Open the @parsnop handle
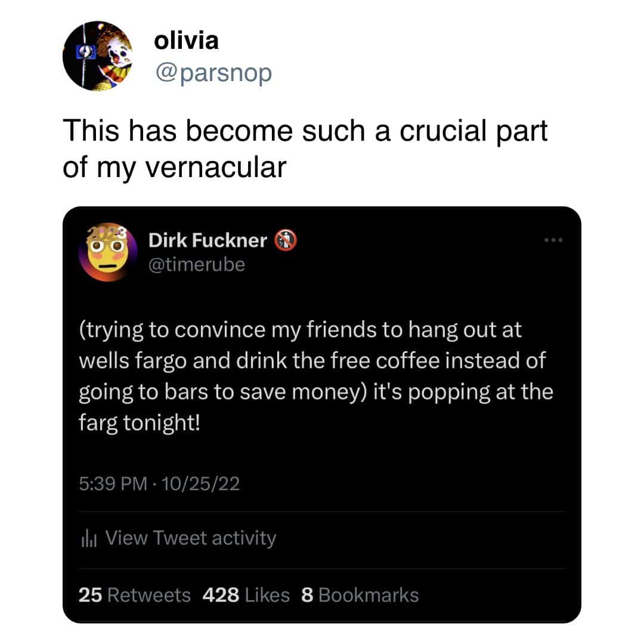The image size is (644, 644). [x=213, y=72]
